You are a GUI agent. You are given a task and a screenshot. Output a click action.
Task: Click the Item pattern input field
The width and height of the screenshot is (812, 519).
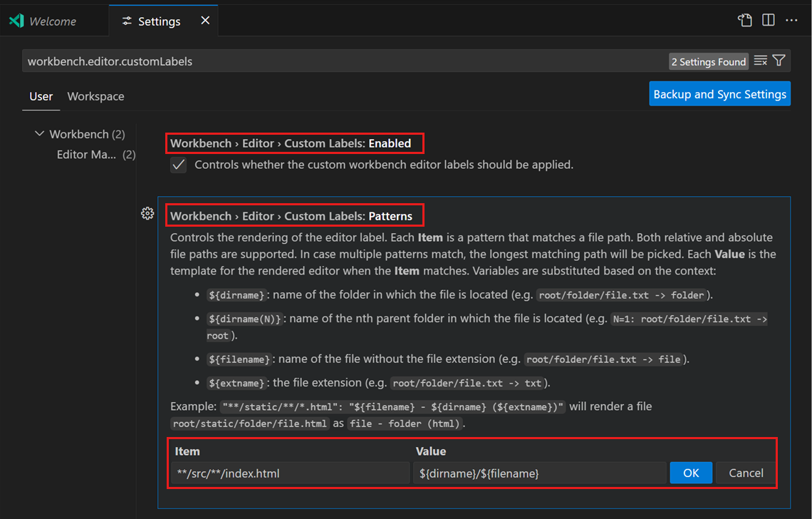[289, 472]
